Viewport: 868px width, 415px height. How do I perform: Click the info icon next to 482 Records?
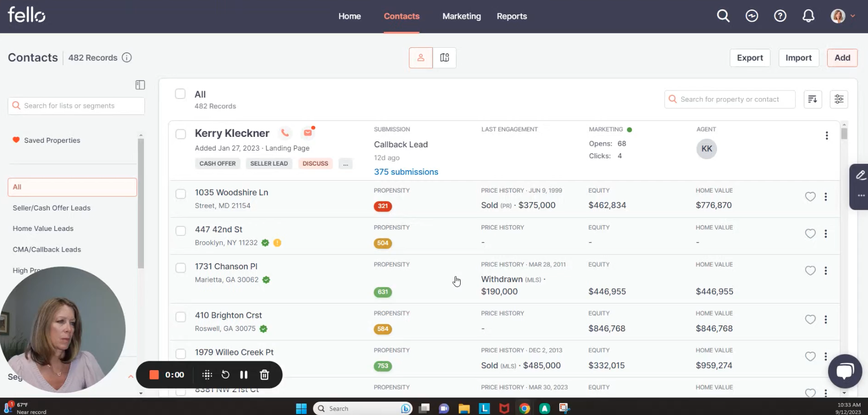127,58
